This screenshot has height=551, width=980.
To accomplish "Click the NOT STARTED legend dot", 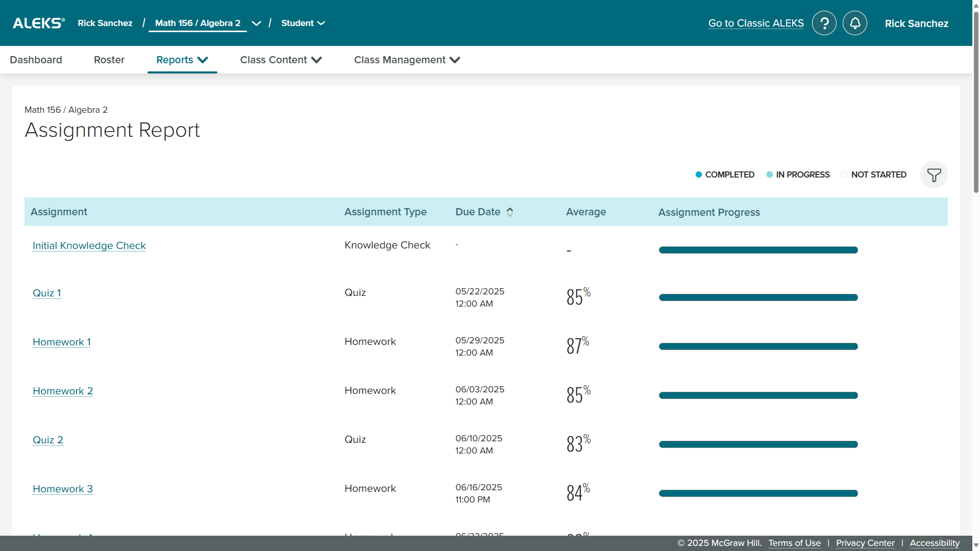I will point(845,174).
